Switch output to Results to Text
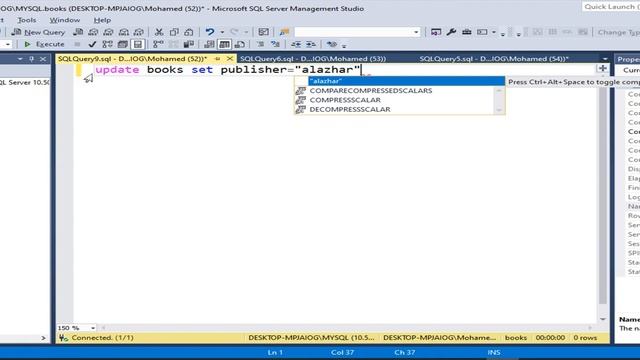 coord(209,44)
